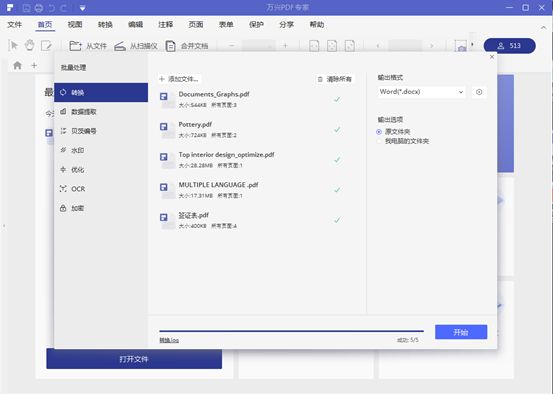Select Documents_Graphs.pdf in file list
This screenshot has height=394, width=553.
coord(257,99)
